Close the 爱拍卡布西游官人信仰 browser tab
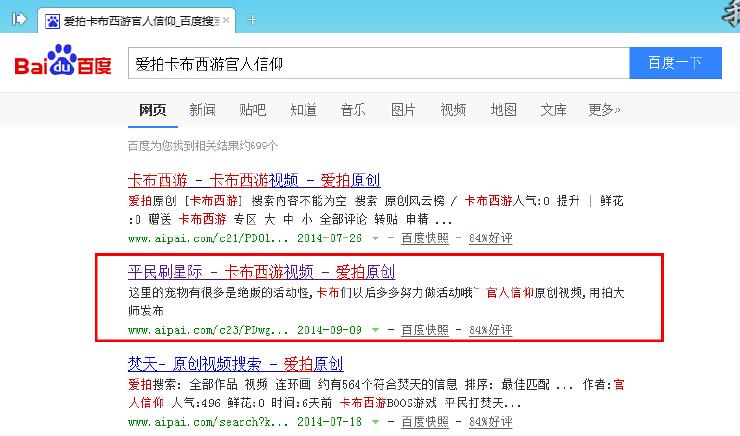The width and height of the screenshot is (740, 436). (226, 20)
